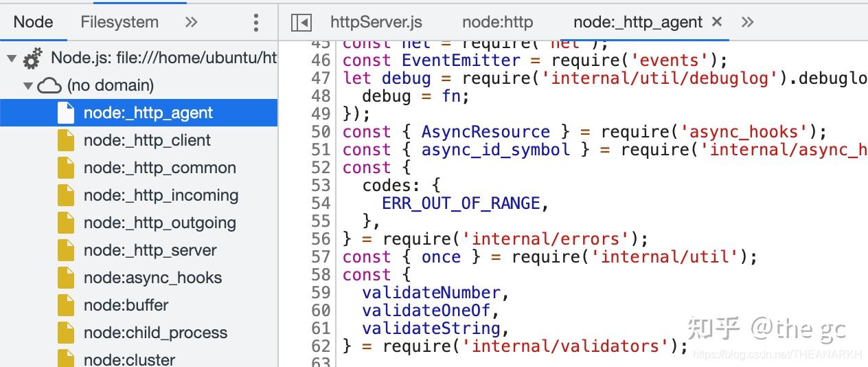The width and height of the screenshot is (868, 367).
Task: Click the three-dot more options menu icon
Action: point(256,22)
